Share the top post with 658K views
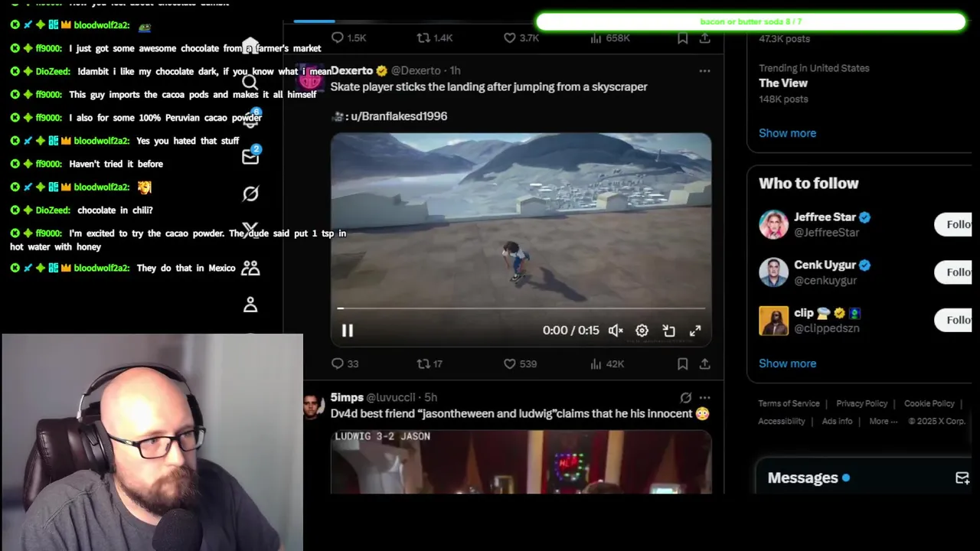Viewport: 980px width, 551px height. point(704,37)
